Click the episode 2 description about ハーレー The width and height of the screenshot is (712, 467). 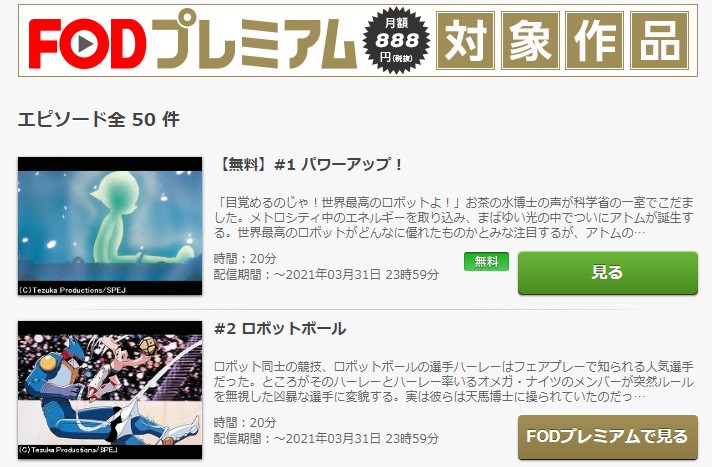454,382
